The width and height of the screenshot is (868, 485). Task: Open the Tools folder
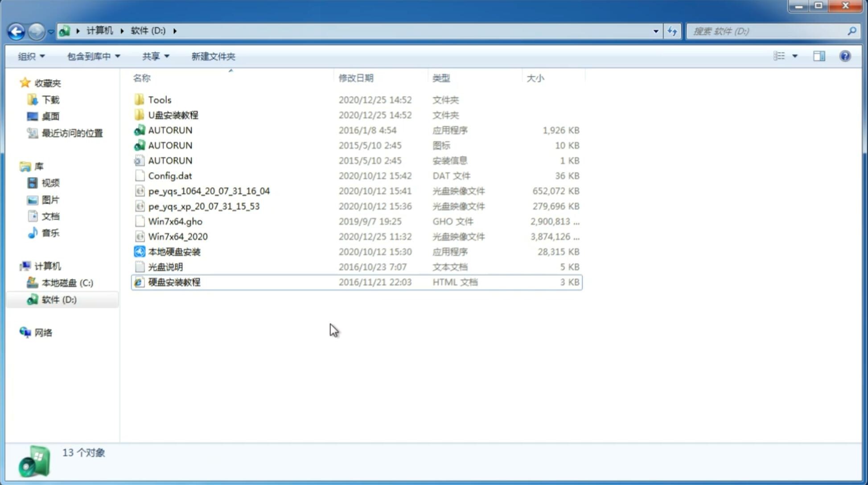click(160, 99)
